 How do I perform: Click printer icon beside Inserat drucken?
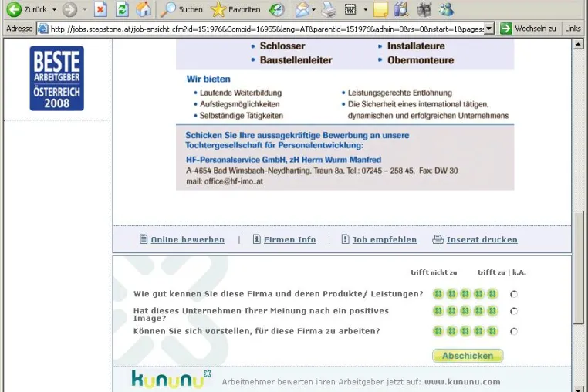point(438,239)
